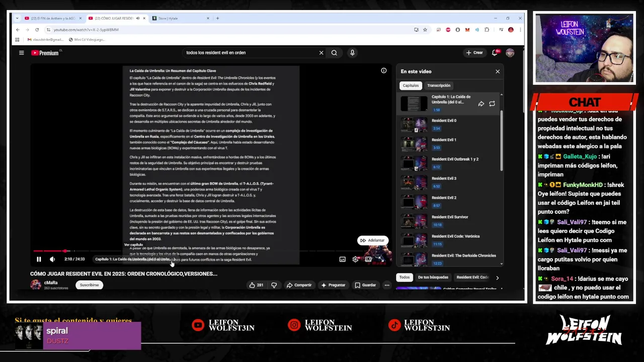Go to YouTube Premium home logo

[45, 53]
